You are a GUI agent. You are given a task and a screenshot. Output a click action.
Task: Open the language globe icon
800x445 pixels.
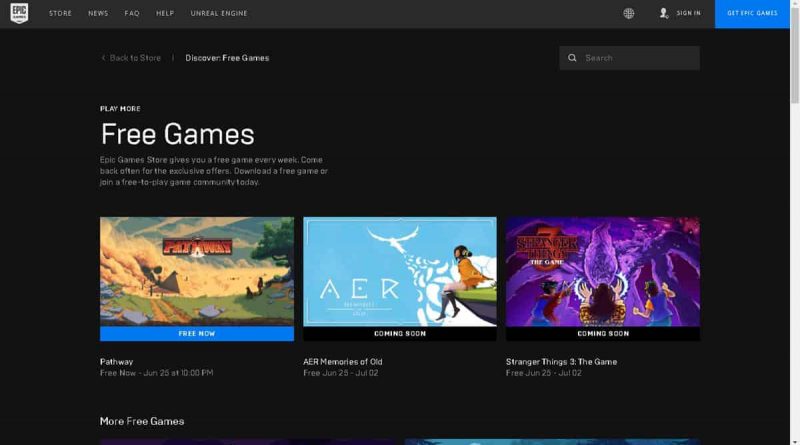coord(629,14)
